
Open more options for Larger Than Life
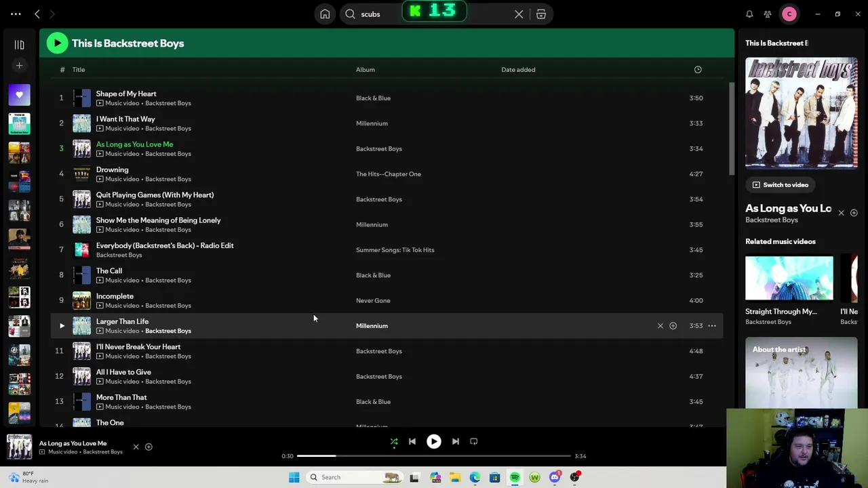tap(712, 326)
